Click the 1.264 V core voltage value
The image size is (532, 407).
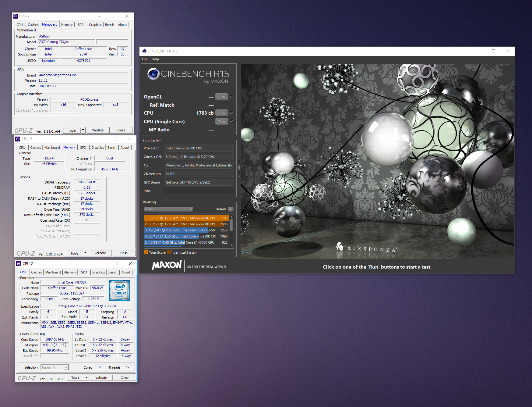[x=93, y=299]
